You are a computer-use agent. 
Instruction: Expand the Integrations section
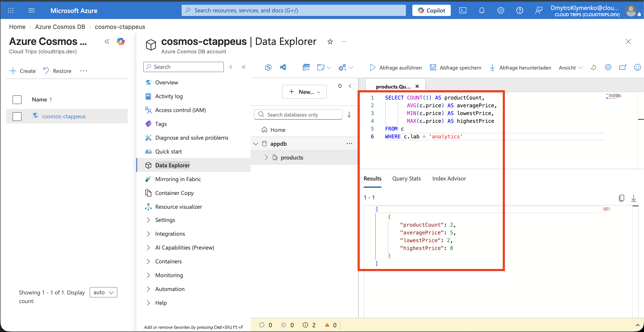pos(148,234)
